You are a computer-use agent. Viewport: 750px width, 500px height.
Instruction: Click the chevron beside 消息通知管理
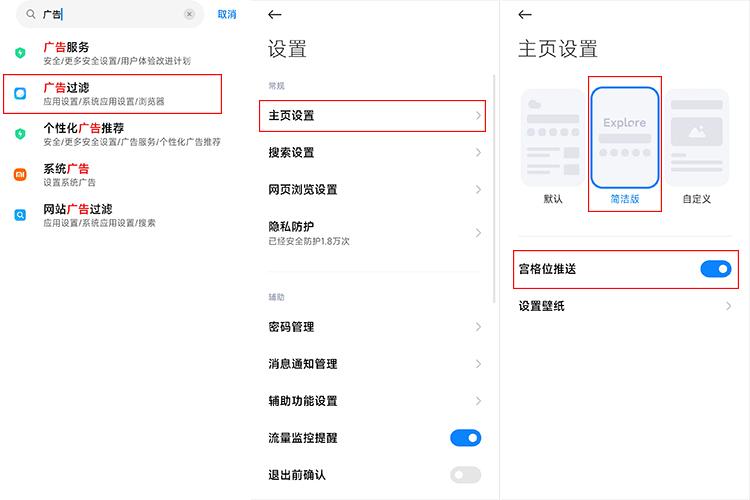pos(478,364)
